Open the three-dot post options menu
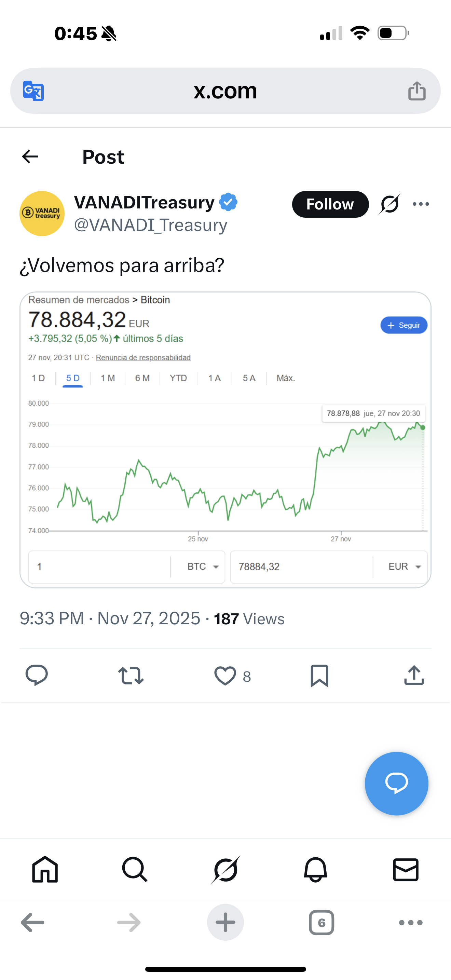The width and height of the screenshot is (451, 980). (x=421, y=204)
